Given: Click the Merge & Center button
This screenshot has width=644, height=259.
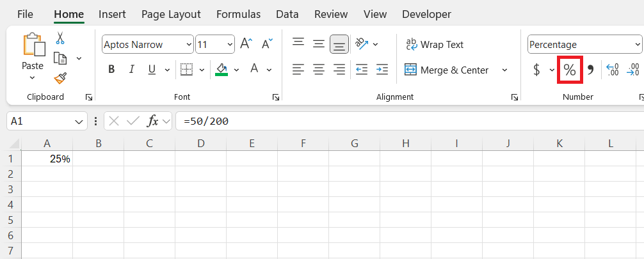Looking at the screenshot, I should pos(446,70).
